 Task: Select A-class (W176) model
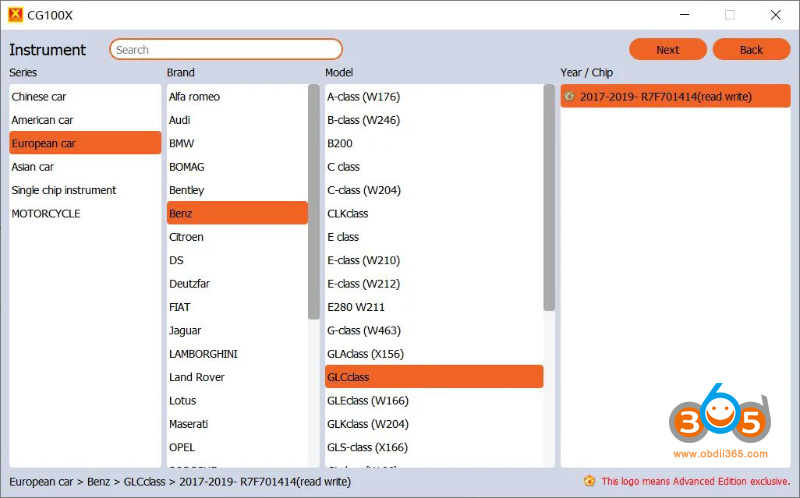(434, 96)
